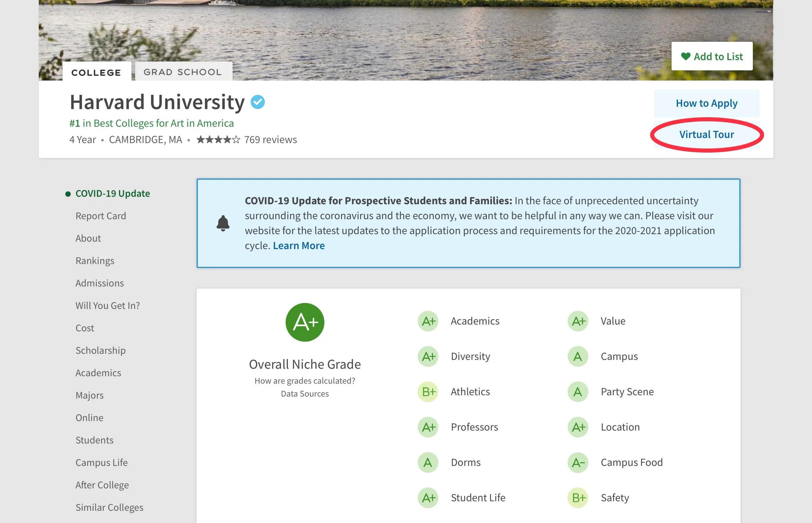Click the Student Life grade label
This screenshot has height=523, width=812.
point(478,498)
